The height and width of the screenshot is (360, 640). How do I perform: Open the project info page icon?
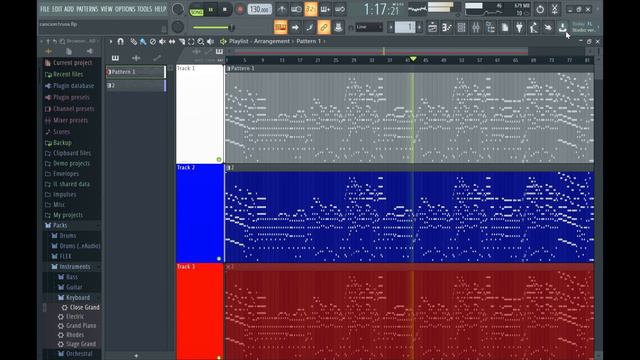[x=505, y=27]
